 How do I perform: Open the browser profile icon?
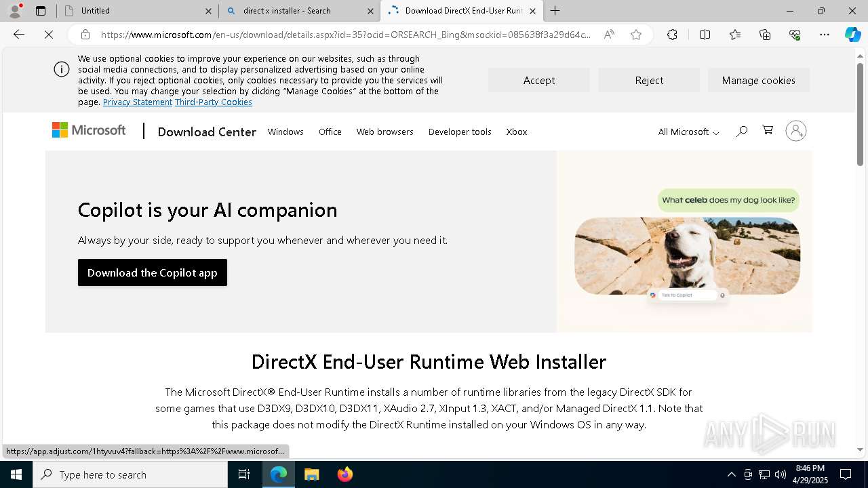pyautogui.click(x=15, y=11)
